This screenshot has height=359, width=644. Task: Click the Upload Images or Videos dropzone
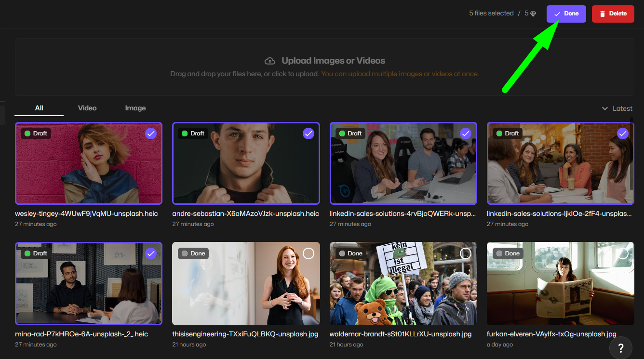click(x=324, y=67)
